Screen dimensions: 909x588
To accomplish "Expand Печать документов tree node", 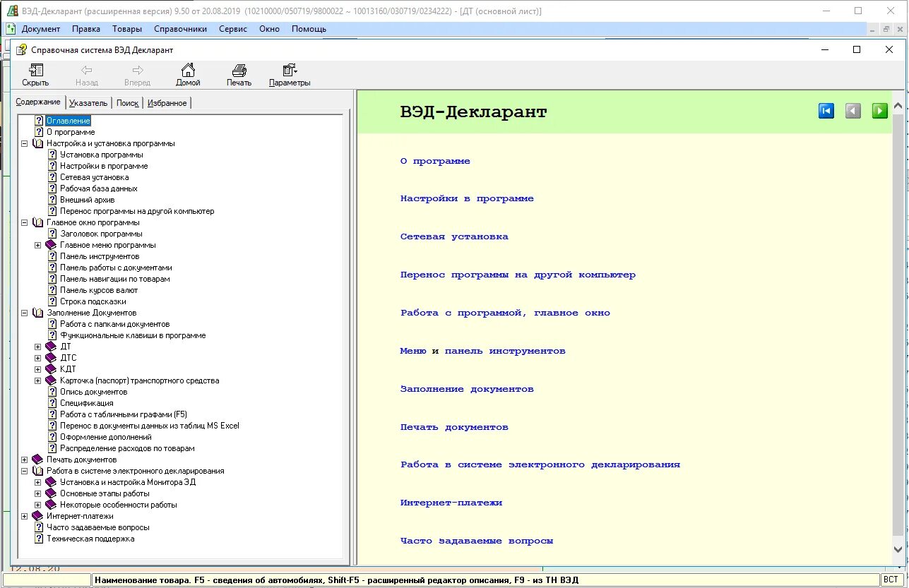I will click(25, 460).
